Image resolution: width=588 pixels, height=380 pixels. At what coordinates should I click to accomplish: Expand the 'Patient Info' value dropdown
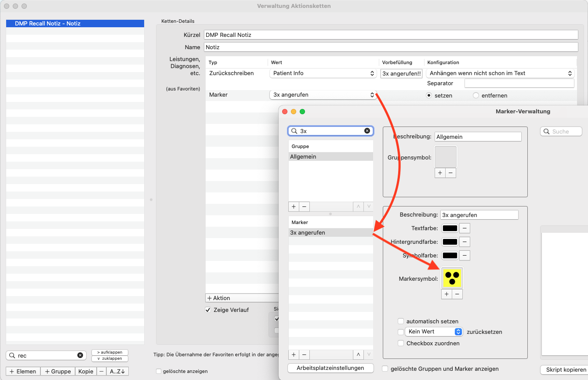point(323,73)
